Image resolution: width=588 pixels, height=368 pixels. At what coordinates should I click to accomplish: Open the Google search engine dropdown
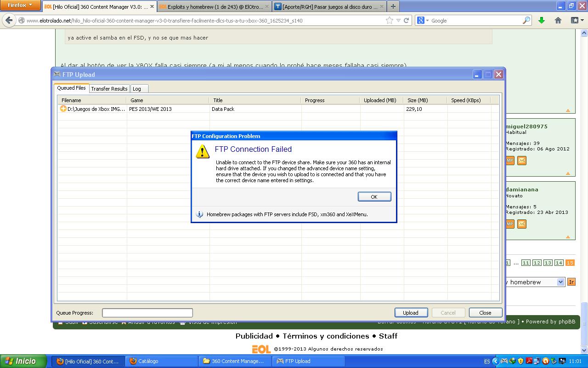click(422, 21)
